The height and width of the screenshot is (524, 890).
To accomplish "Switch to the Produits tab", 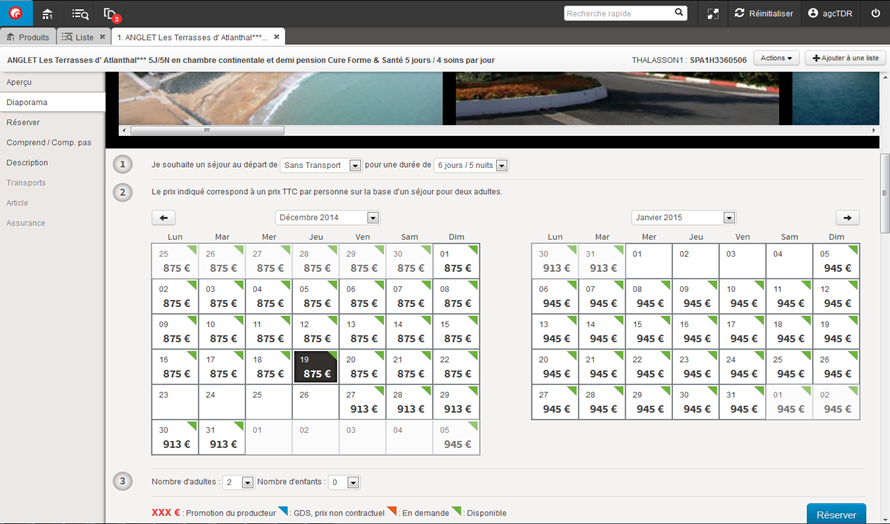I will coord(28,37).
